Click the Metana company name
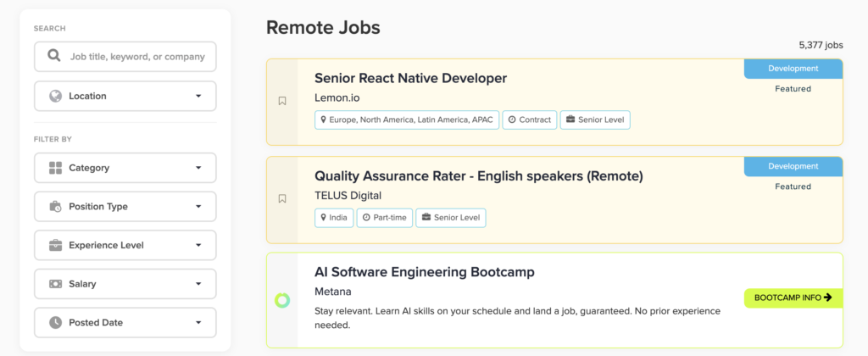The height and width of the screenshot is (356, 868). [x=333, y=292]
